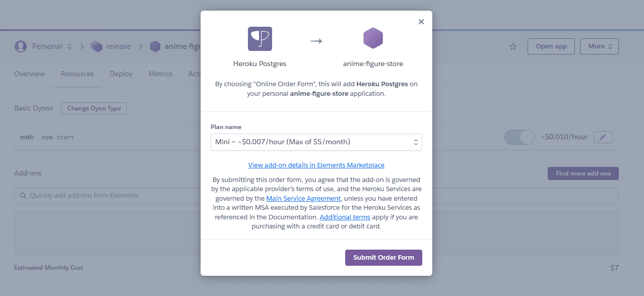Screen dimensions: 644x296
Task: Click the release pipeline icon
Action: 96,46
